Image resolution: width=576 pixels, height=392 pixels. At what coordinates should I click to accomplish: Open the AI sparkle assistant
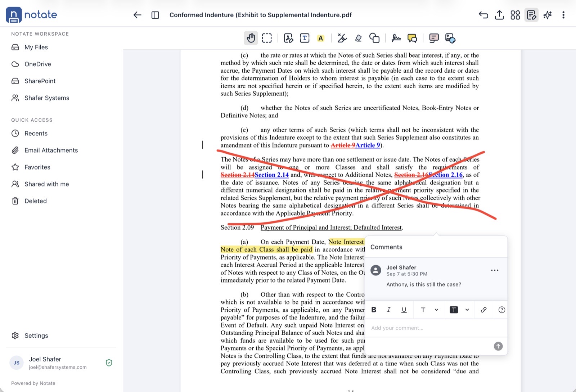[x=548, y=15]
